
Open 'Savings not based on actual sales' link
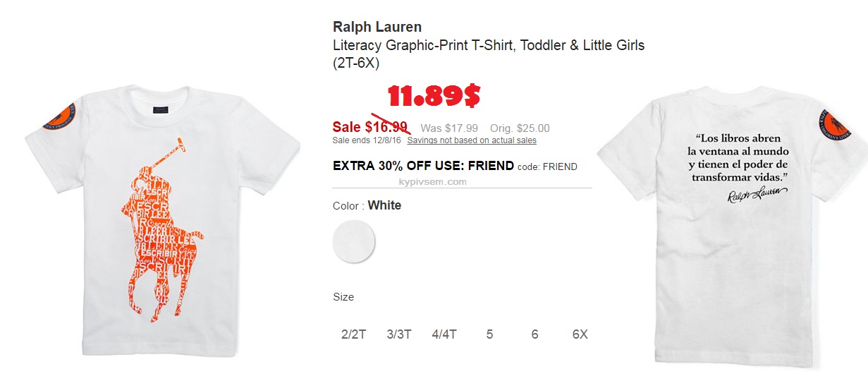[x=472, y=140]
